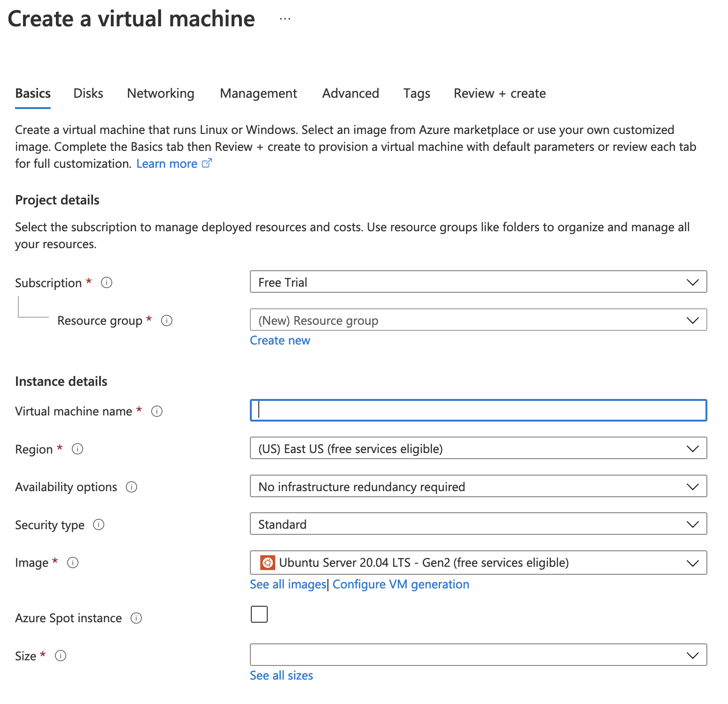Open the more options ellipsis beside page title
The height and width of the screenshot is (704, 728).
pos(285,19)
